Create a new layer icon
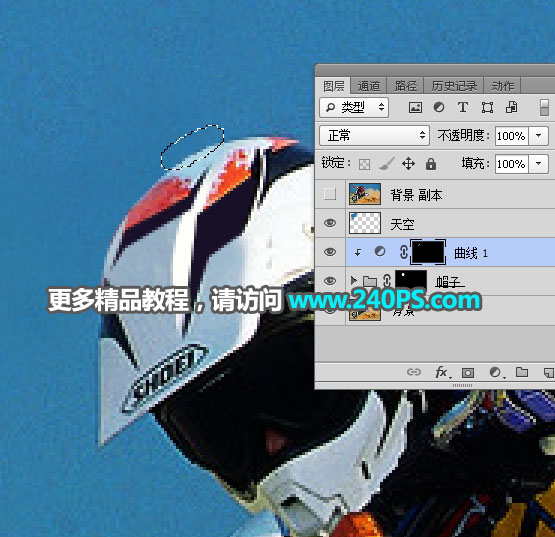The width and height of the screenshot is (555, 537). [x=548, y=372]
